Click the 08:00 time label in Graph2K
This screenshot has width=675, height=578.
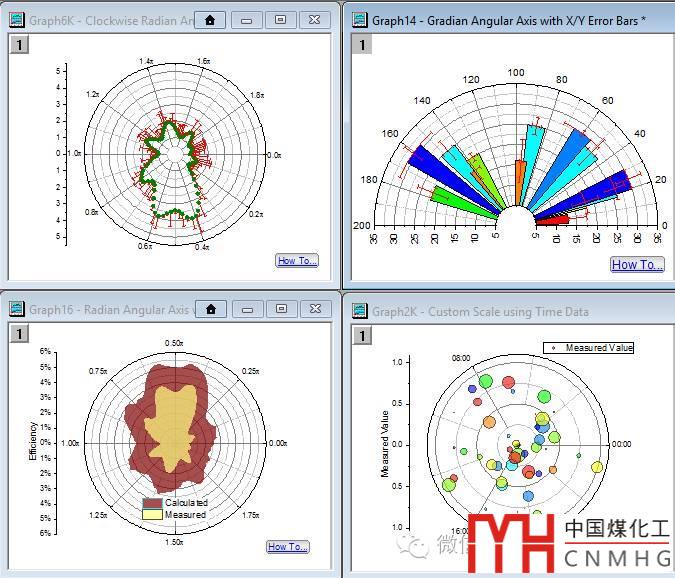[461, 358]
